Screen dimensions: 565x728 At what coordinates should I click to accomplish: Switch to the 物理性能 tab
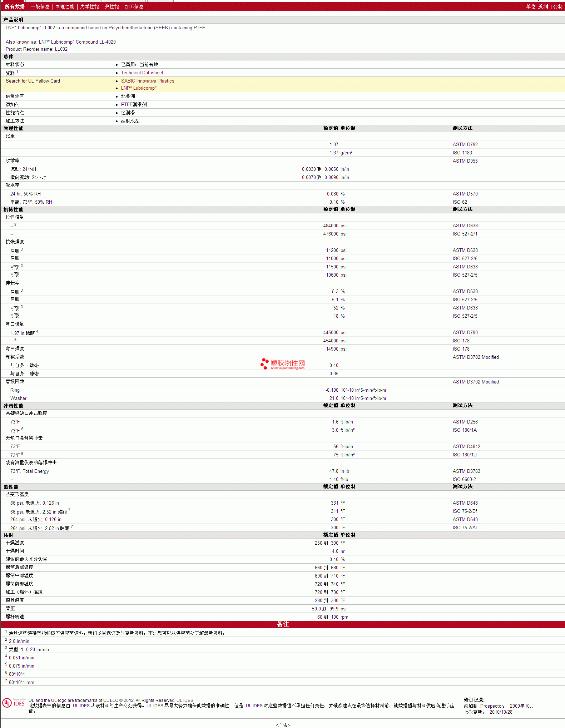coord(65,6)
